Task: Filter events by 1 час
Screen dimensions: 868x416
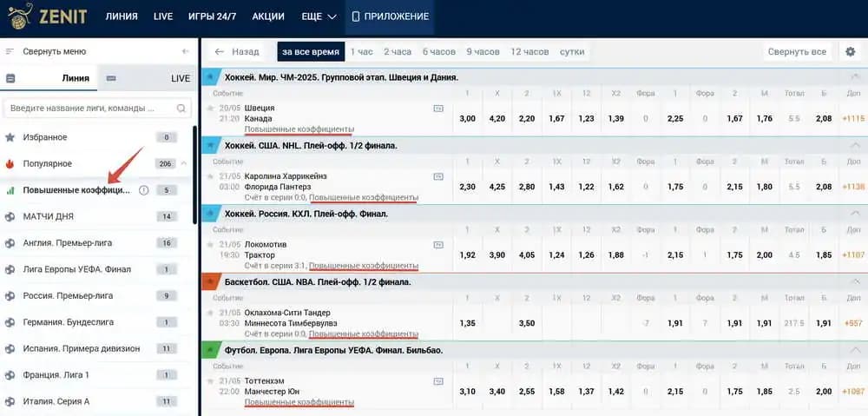Action: 361,51
